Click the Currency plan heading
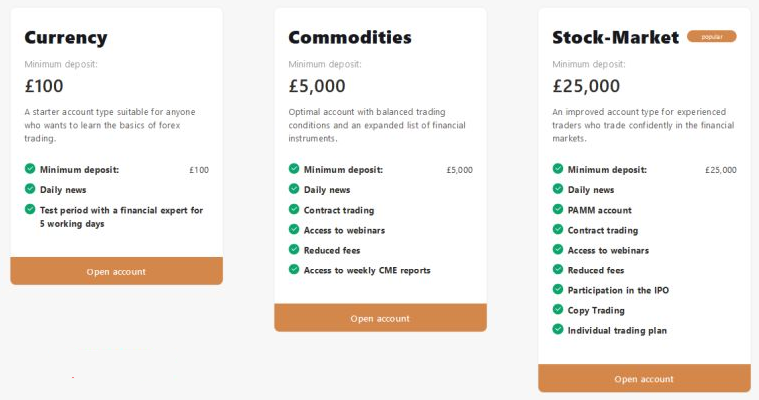Viewport: 759px width, 400px height. [66, 38]
